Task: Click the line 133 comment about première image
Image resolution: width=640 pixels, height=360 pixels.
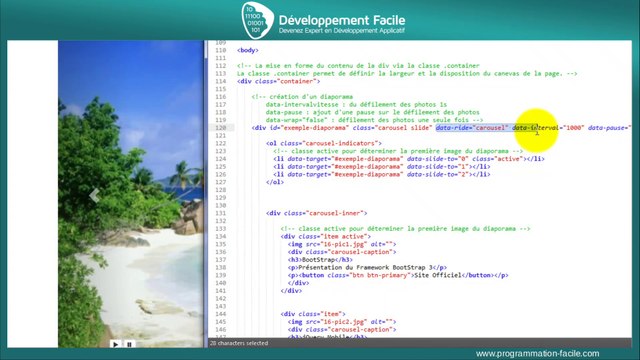Action: pyautogui.click(x=405, y=229)
